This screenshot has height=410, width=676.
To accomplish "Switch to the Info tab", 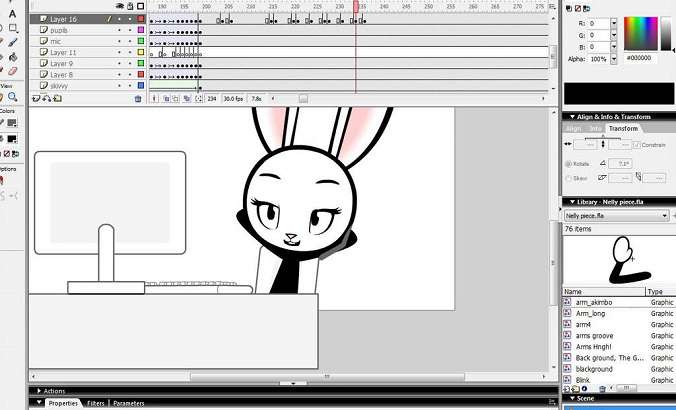I will 595,128.
